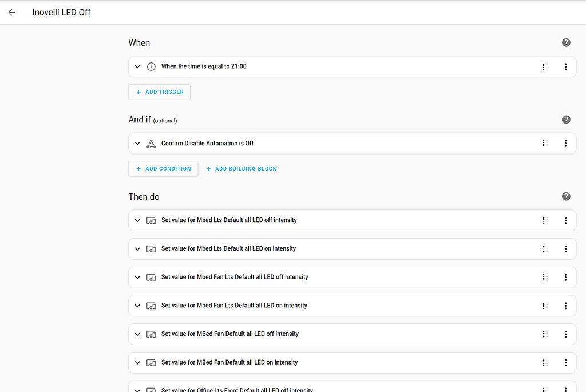
Task: Expand MBed Fan Default LED on intensity action
Action: pos(137,362)
